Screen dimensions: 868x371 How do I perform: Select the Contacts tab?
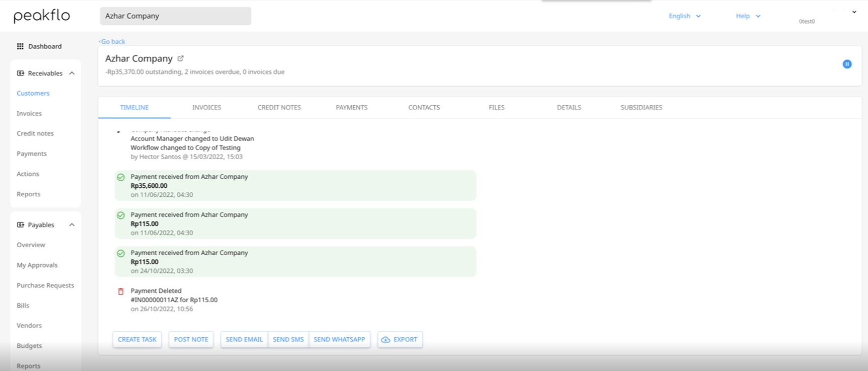pyautogui.click(x=424, y=107)
